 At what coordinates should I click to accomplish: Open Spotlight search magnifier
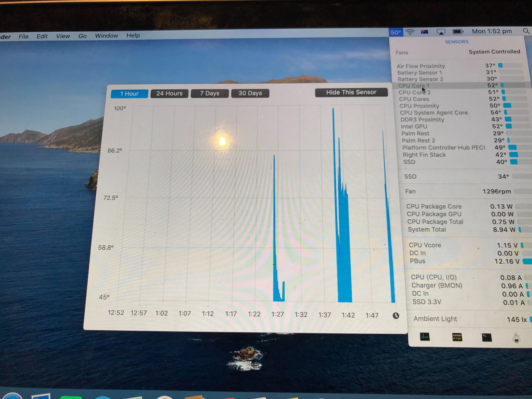click(x=526, y=31)
